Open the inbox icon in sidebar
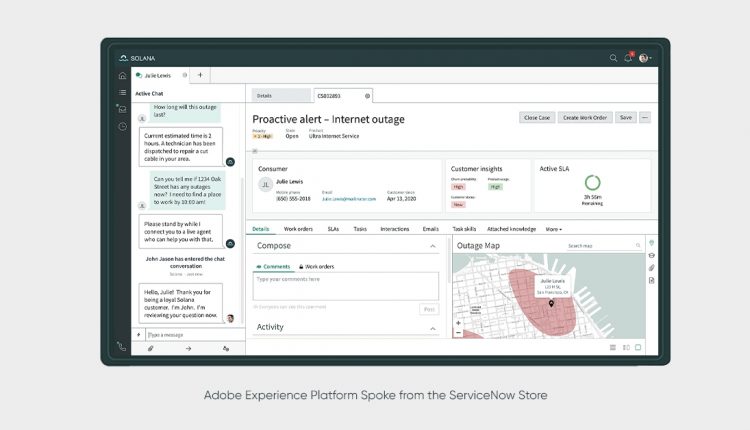750x430 pixels. [x=122, y=109]
